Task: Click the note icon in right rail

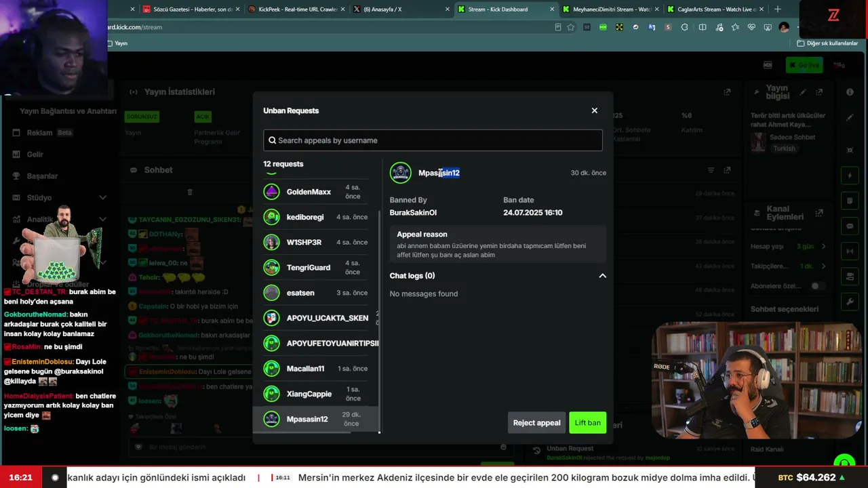Action: 850,201
